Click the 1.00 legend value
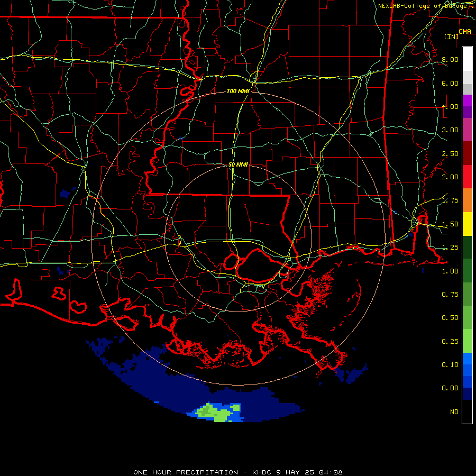 (x=450, y=271)
